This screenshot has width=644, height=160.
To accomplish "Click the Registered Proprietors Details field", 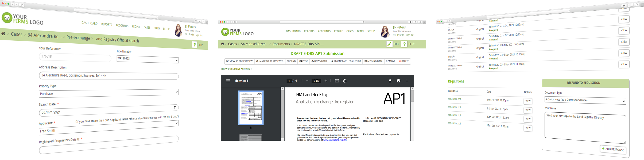I will [x=109, y=145].
